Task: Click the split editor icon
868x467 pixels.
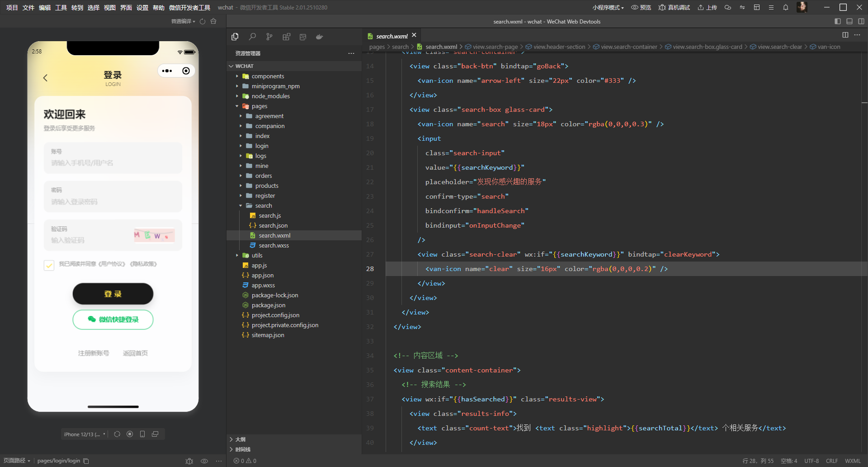Action: (845, 35)
